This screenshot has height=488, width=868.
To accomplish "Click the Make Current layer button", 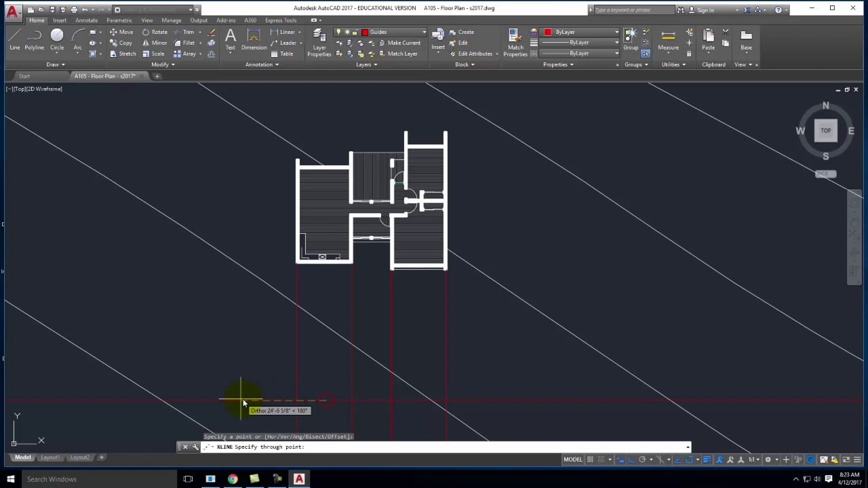I will (404, 42).
